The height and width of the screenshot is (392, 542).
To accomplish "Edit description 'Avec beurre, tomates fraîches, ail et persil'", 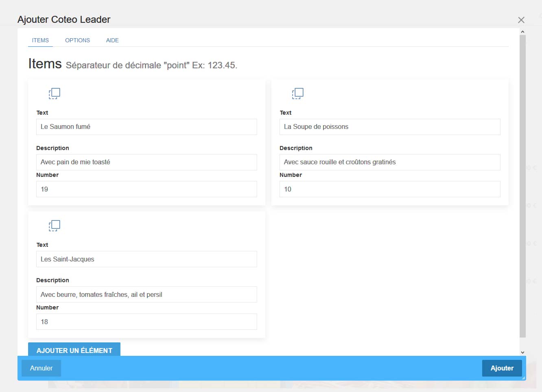I will [146, 294].
